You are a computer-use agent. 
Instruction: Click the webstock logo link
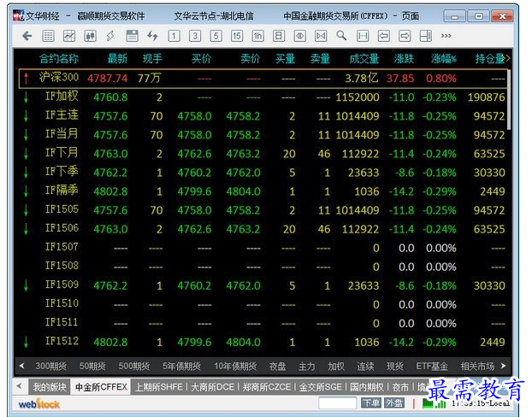(x=38, y=404)
